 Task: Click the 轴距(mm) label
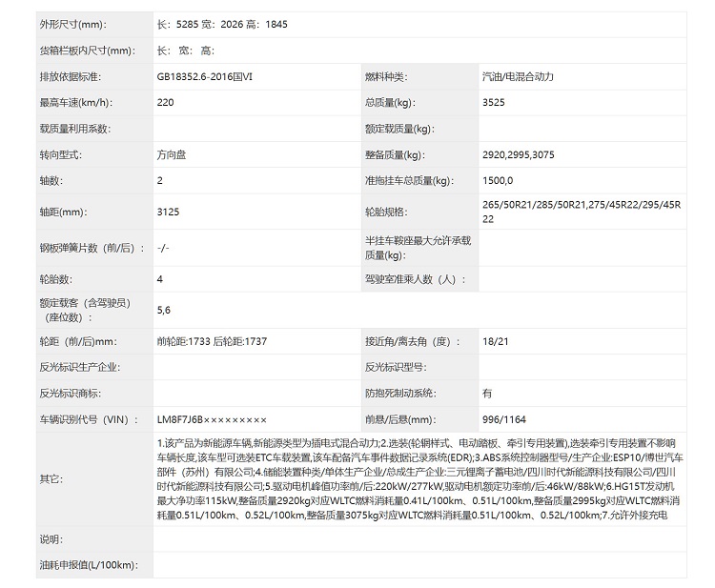pos(63,212)
